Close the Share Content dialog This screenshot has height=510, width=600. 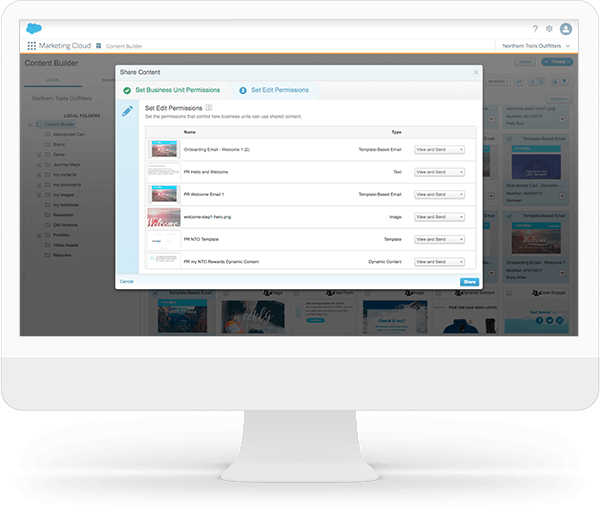tap(476, 72)
